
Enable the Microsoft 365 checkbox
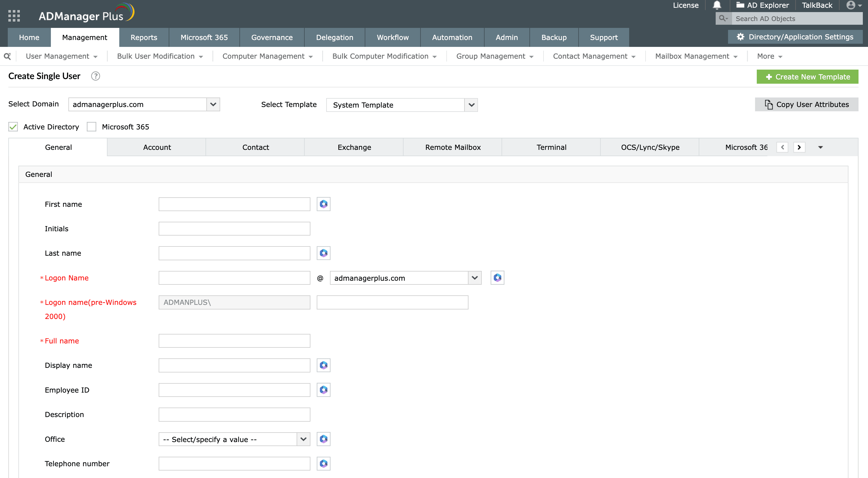click(92, 127)
